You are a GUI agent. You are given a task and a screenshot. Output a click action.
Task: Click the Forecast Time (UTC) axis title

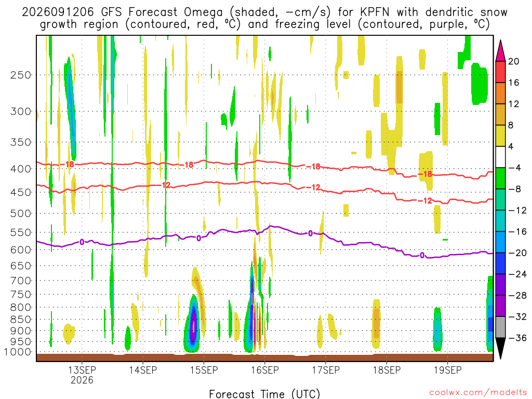point(264,394)
